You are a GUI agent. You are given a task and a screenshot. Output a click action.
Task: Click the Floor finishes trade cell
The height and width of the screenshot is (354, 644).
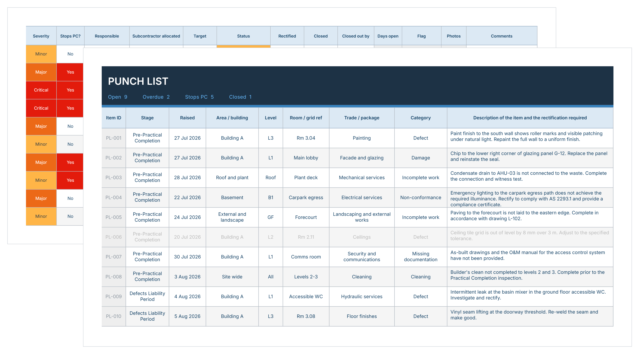coord(362,316)
